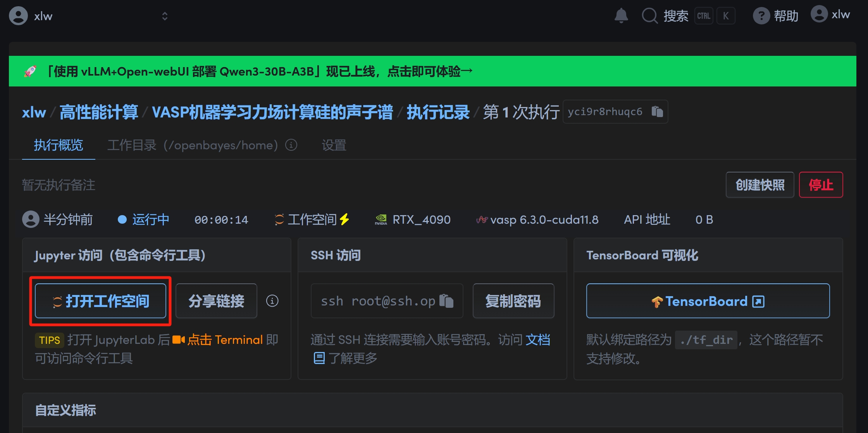Viewport: 868px width, 433px height.
Task: Open the 高性能计算 breadcrumb link
Action: 99,112
